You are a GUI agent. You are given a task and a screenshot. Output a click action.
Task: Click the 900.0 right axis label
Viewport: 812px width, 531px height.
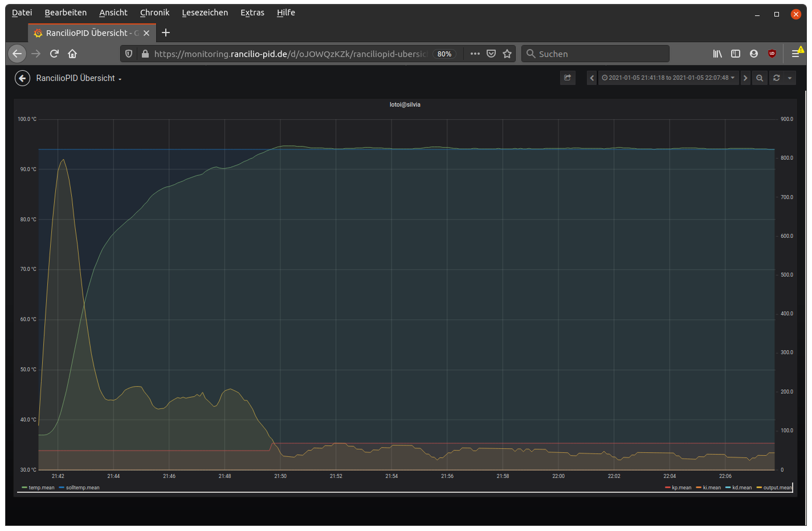787,119
